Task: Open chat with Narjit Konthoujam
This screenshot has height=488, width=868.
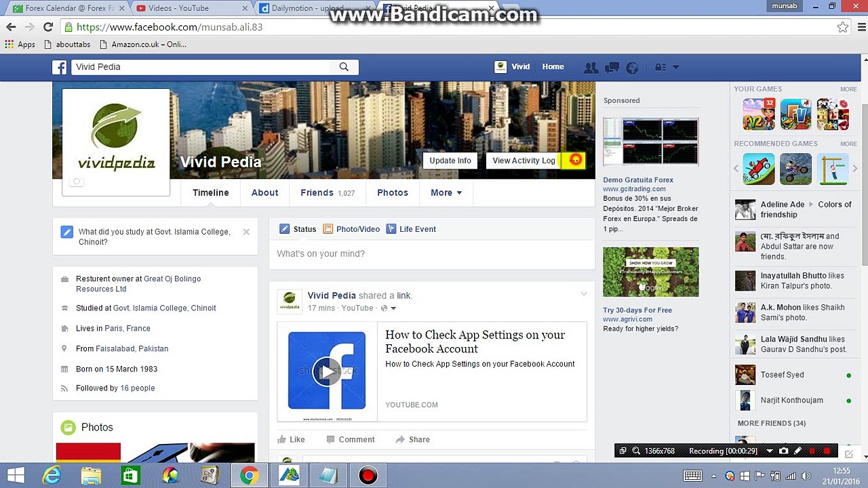Action: click(x=795, y=400)
